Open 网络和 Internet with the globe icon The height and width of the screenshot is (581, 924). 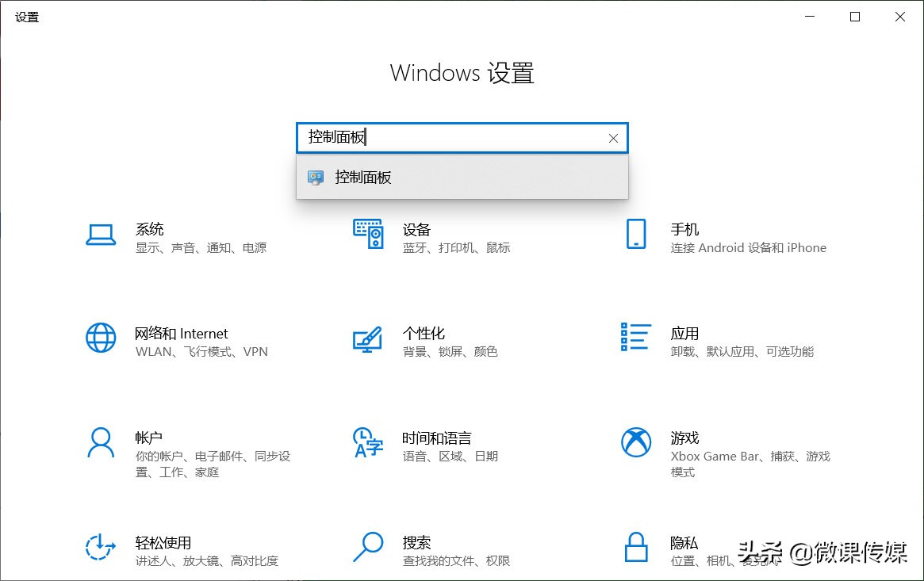pos(101,339)
